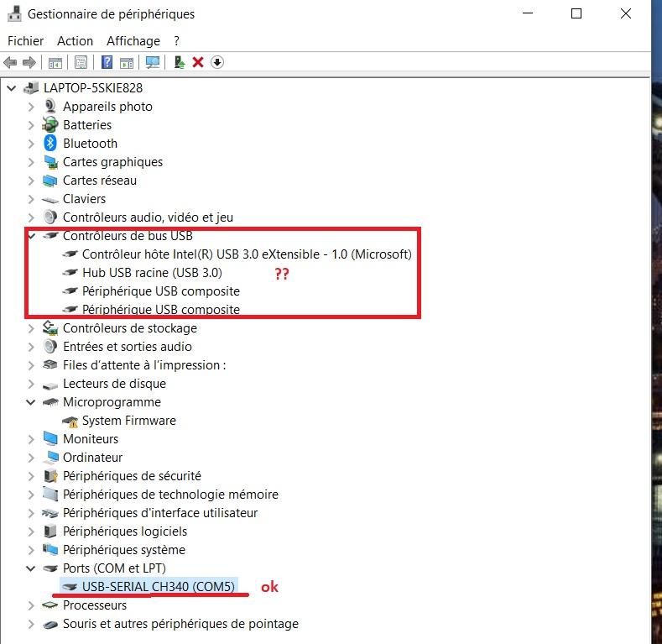The height and width of the screenshot is (644, 662).
Task: Click the show/hide console tree icon
Action: [55, 62]
